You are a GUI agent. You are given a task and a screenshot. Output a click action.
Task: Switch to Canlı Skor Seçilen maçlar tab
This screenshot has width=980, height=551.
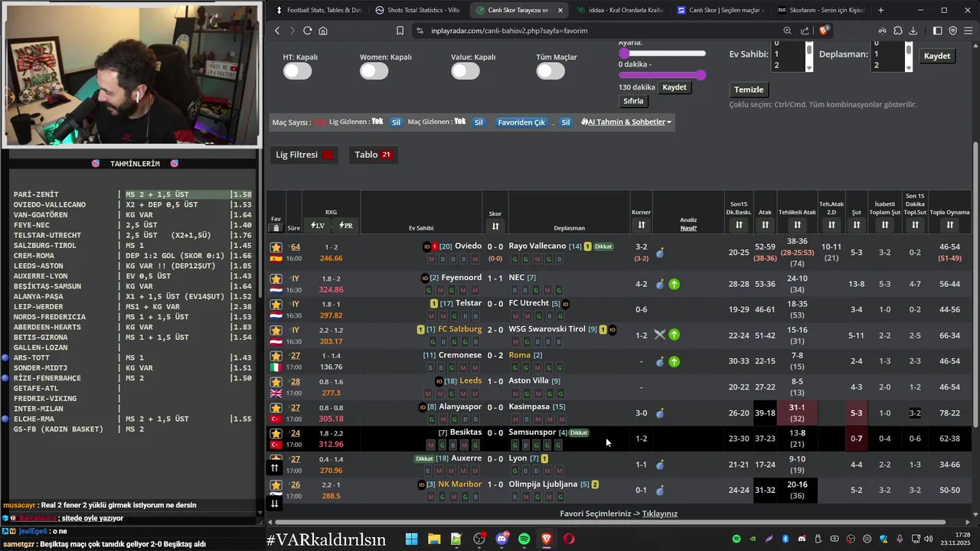(720, 10)
